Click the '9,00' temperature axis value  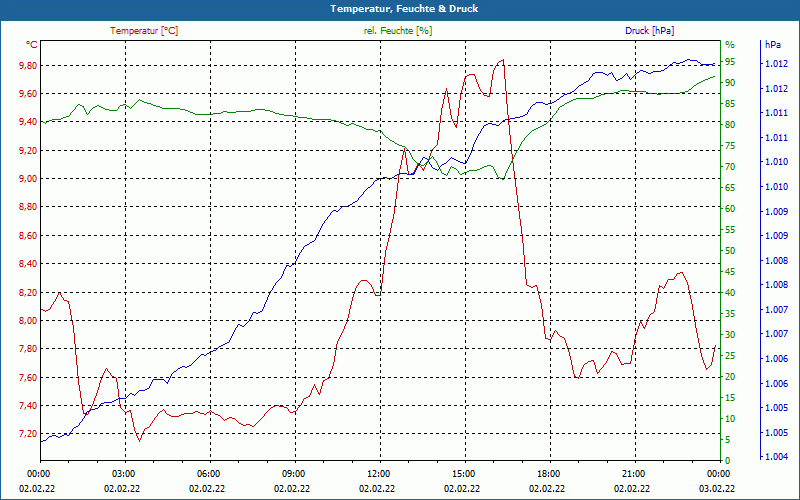tap(29, 179)
